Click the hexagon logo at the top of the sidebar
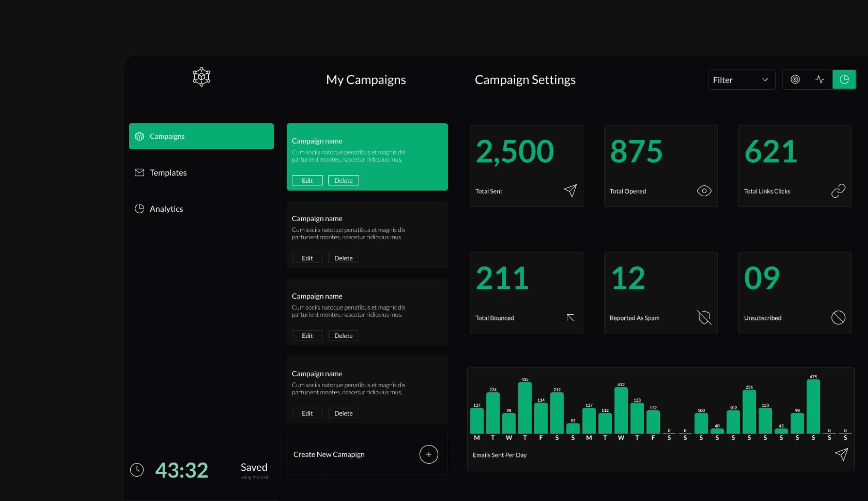Image resolution: width=868 pixels, height=501 pixels. (201, 76)
